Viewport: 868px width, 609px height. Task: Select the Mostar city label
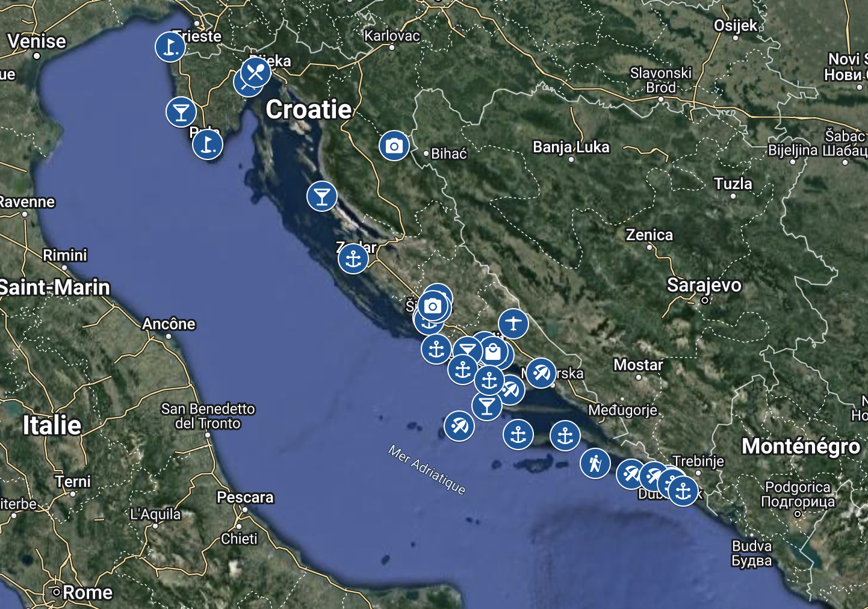[638, 365]
